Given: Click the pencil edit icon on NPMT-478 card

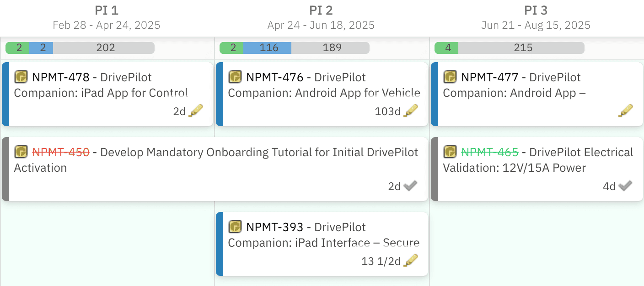Looking at the screenshot, I should pyautogui.click(x=196, y=111).
